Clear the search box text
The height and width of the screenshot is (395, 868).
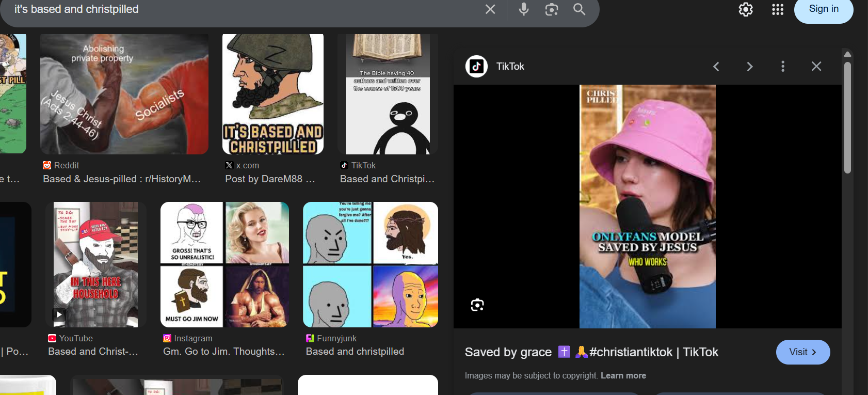click(x=490, y=9)
